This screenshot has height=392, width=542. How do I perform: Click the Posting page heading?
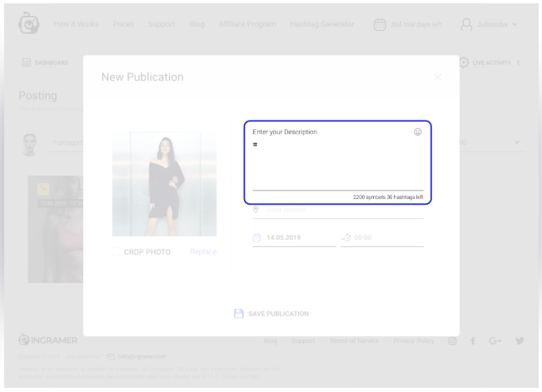point(37,96)
